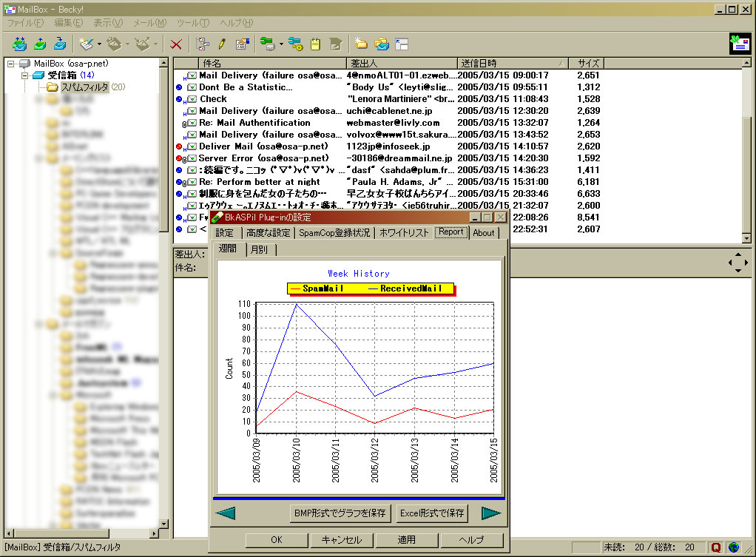Open the ファイル(F) menu
The width and height of the screenshot is (756, 557).
(x=25, y=23)
